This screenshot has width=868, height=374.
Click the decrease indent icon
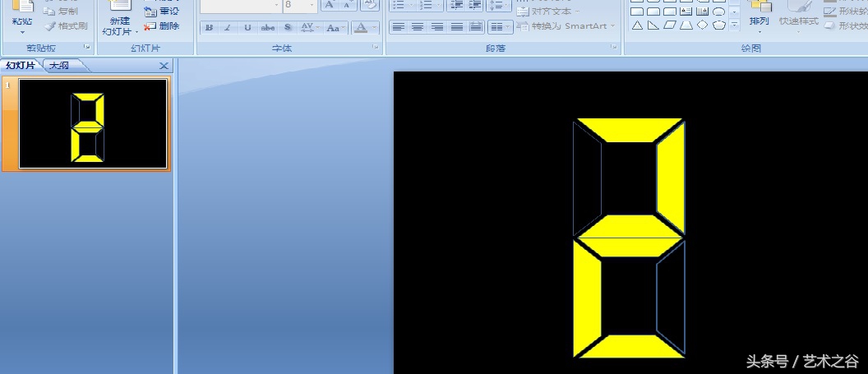tap(457, 5)
